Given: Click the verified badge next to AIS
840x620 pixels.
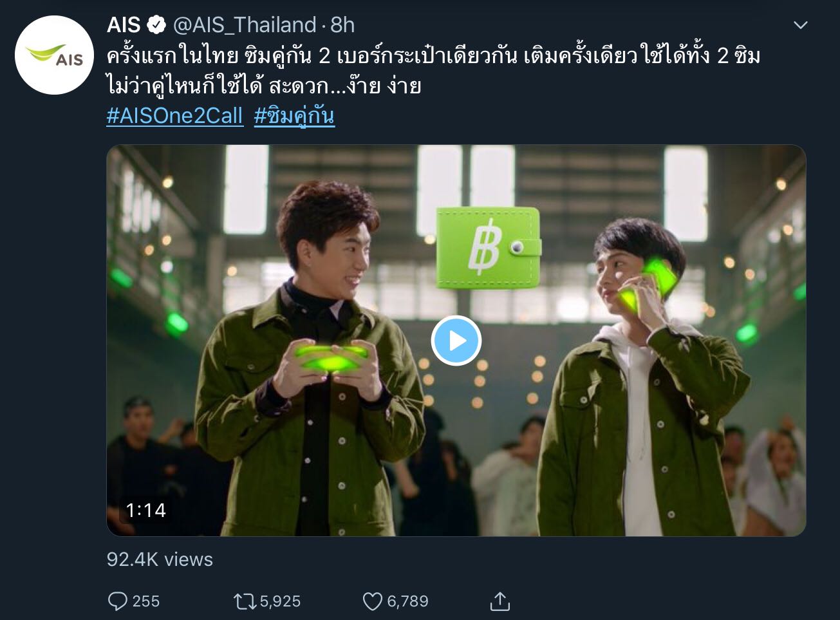Looking at the screenshot, I should pos(156,26).
